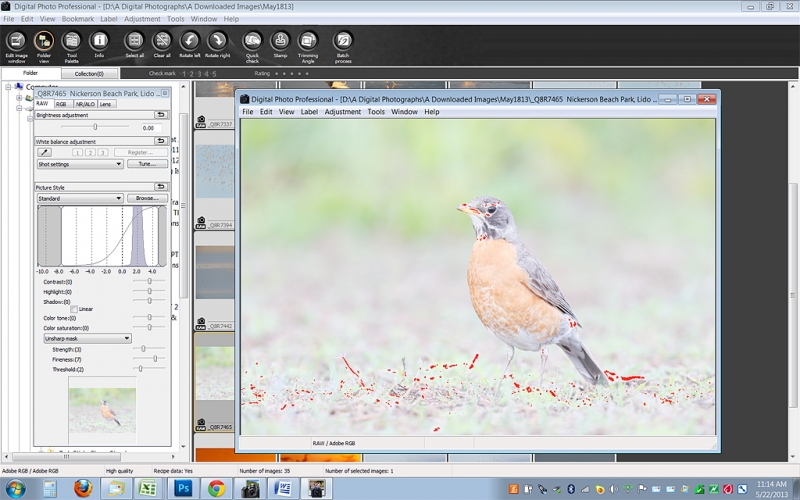
Task: Open Excel from the taskbar
Action: click(x=147, y=488)
